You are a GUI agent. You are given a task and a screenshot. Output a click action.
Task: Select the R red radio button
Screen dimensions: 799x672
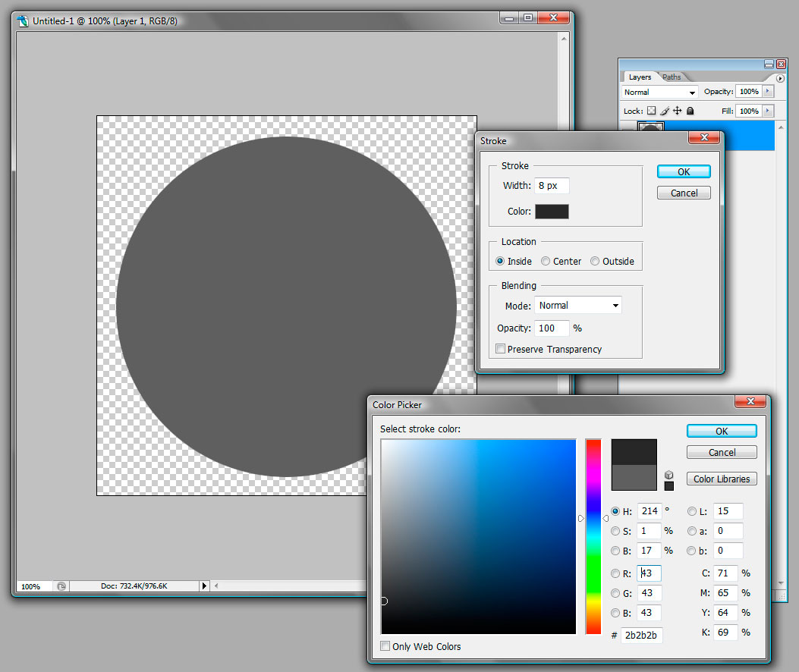[x=615, y=573]
